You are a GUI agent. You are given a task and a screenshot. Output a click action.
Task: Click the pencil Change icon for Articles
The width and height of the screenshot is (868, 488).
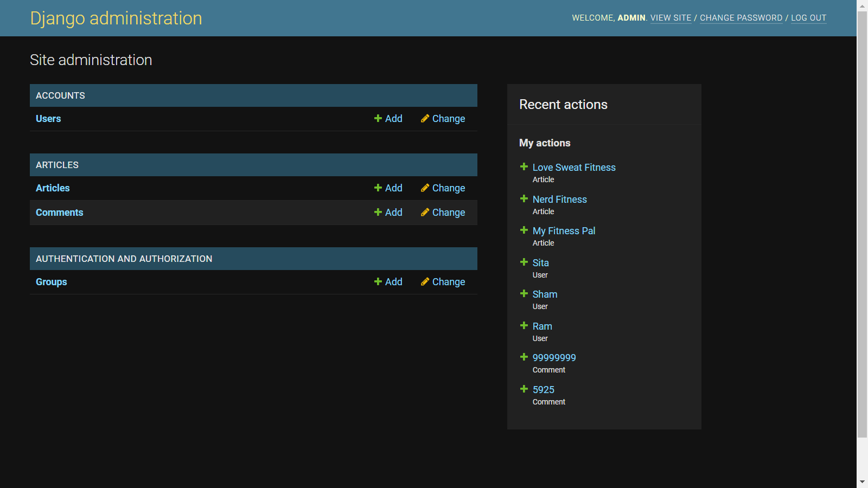[x=425, y=188]
